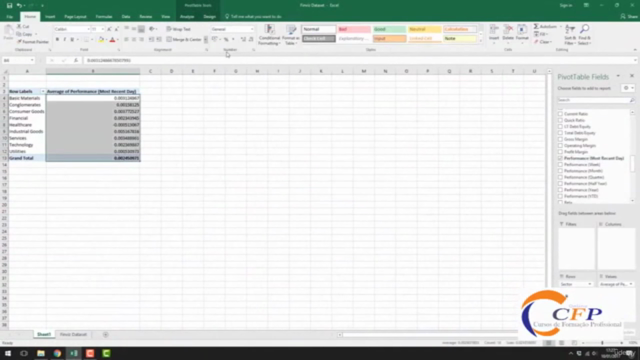Click the Insert Function fx icon
The height and width of the screenshot is (360, 640).
click(x=76, y=60)
